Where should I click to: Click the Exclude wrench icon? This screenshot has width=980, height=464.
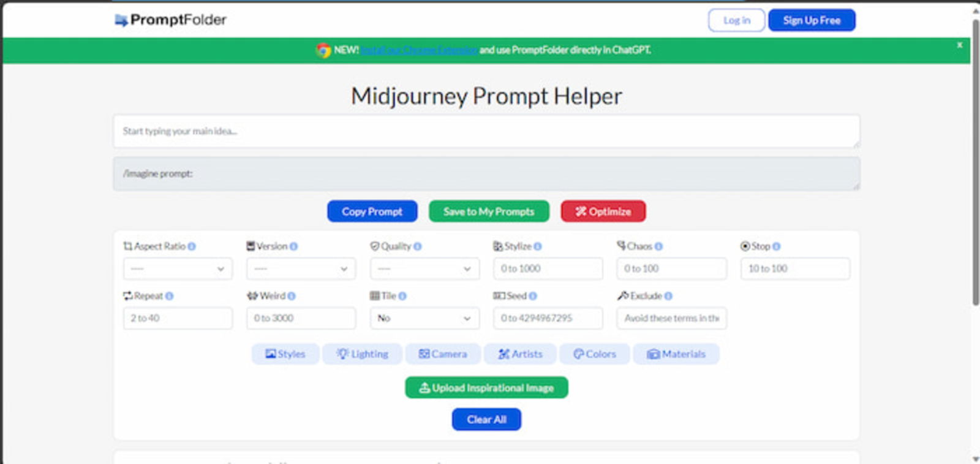(623, 295)
